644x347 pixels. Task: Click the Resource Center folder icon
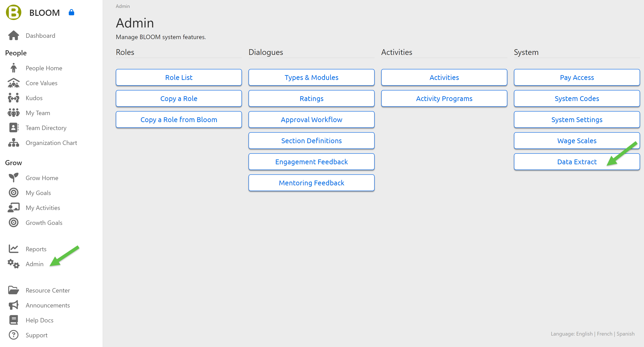point(13,290)
